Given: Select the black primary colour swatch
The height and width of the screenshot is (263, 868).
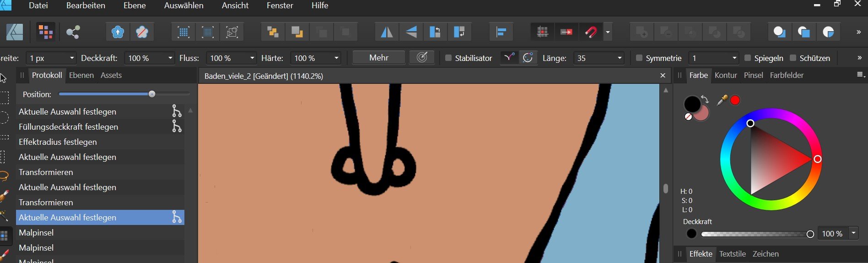Looking at the screenshot, I should tap(692, 104).
